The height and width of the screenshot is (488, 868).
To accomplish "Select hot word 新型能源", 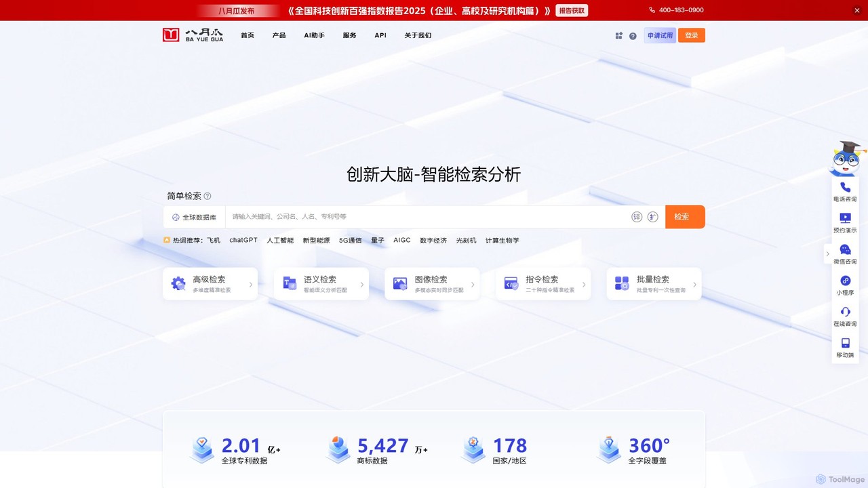I will click(x=316, y=240).
